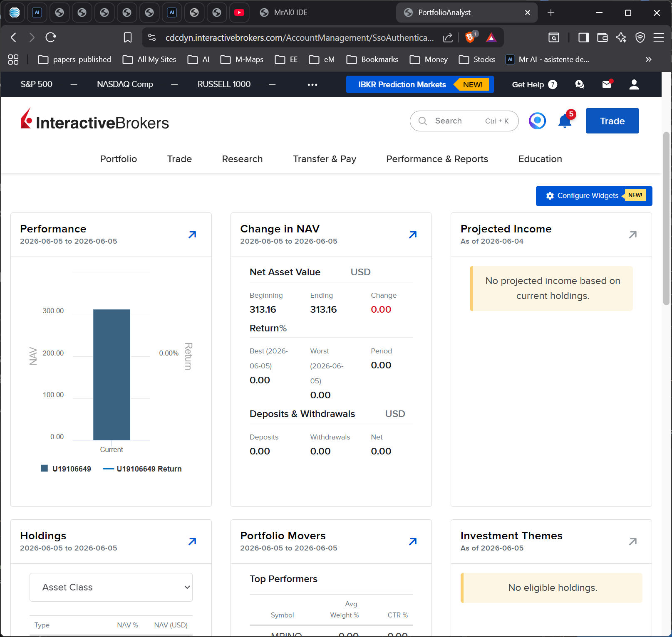
Task: Expand the Asset Class dropdown
Action: pyautogui.click(x=111, y=587)
